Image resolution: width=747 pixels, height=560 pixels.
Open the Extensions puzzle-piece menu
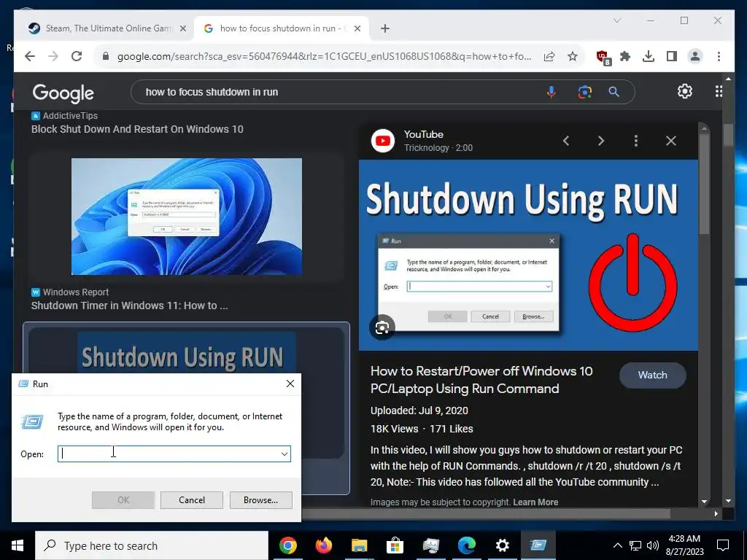coord(625,56)
